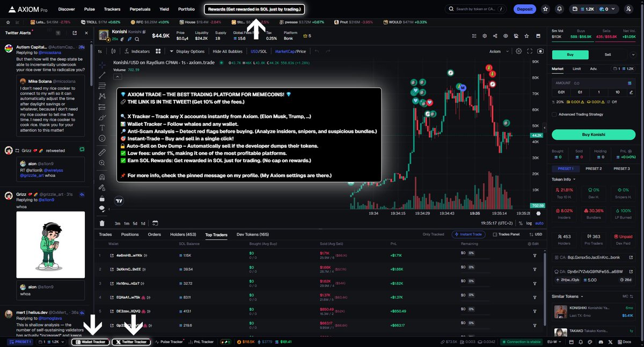Click the share token icon

(x=495, y=35)
